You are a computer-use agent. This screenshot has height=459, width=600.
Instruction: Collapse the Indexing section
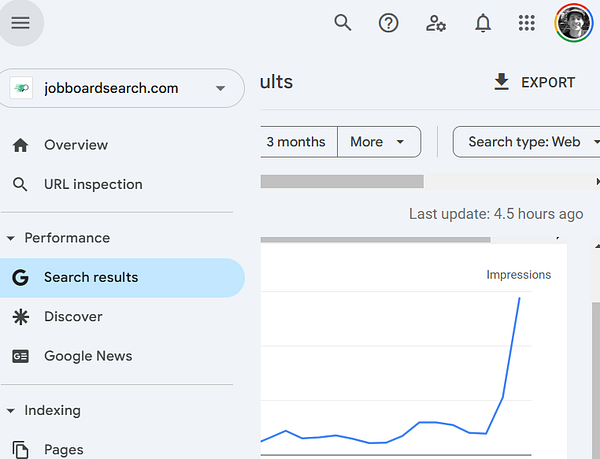tap(11, 411)
